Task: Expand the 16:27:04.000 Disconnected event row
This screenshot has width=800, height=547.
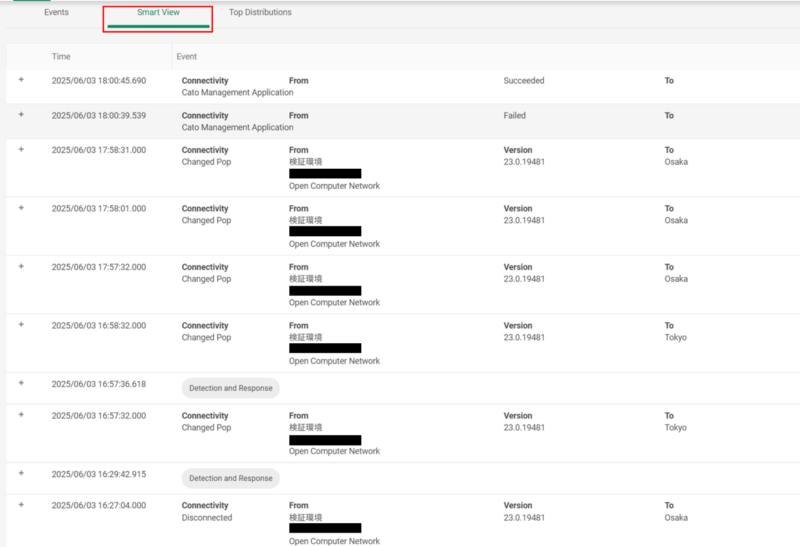Action: coord(21,505)
